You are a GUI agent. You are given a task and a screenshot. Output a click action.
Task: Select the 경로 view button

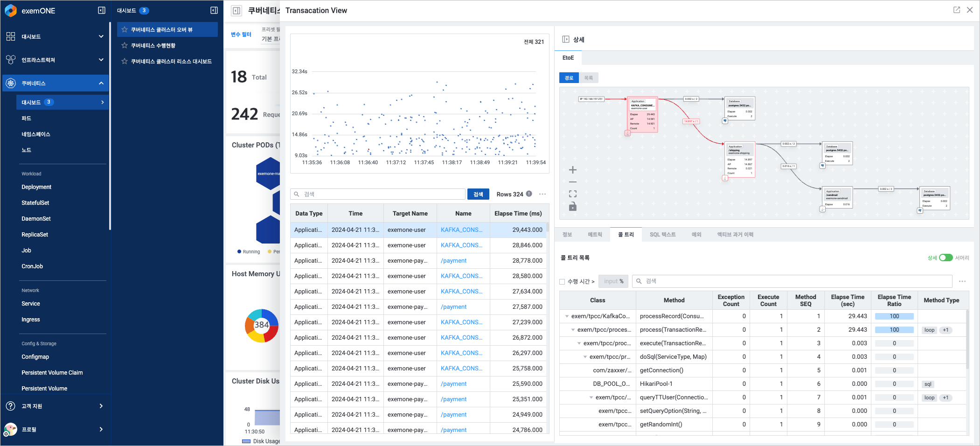pyautogui.click(x=569, y=78)
